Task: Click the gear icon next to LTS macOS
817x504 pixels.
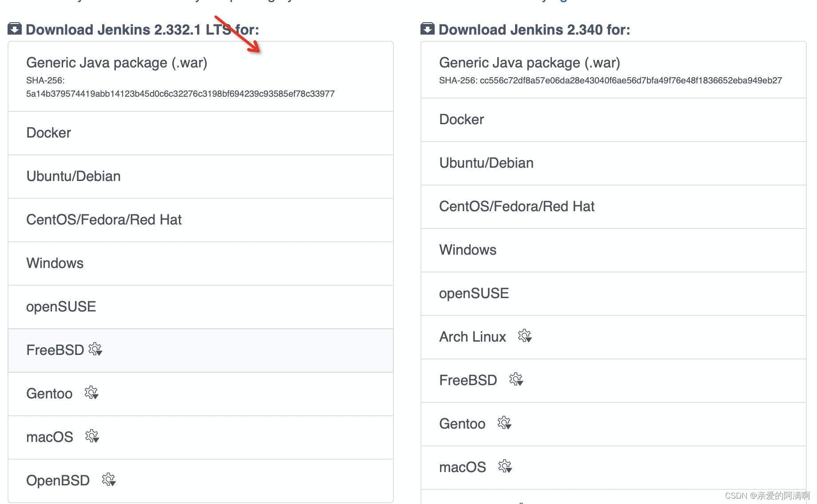Action: (x=92, y=436)
